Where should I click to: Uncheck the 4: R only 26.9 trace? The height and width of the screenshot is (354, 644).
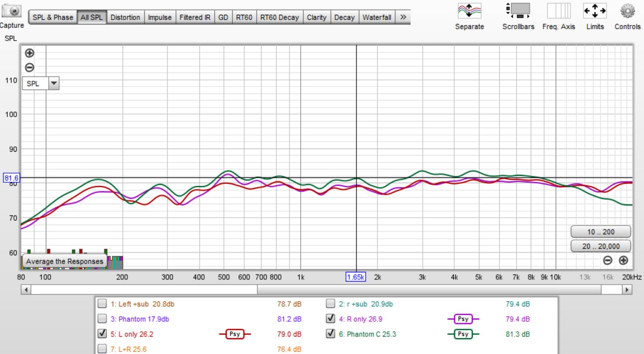click(x=331, y=319)
